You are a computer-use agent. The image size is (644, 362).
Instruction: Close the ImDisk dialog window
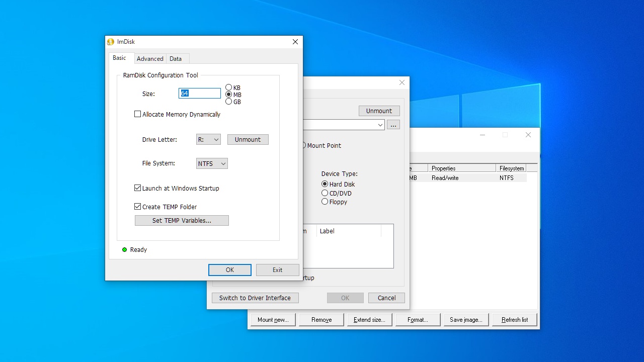point(295,42)
